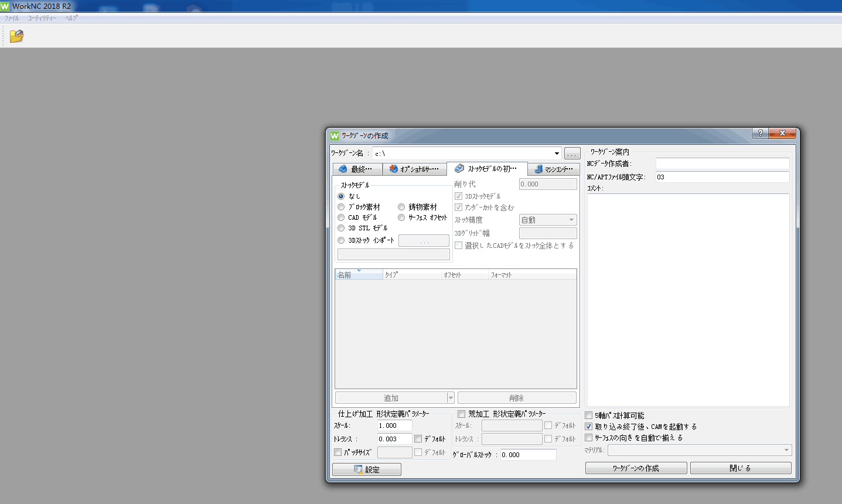This screenshot has height=504, width=842.
Task: Enable the 5軸パス計算可能 checkbox
Action: click(589, 416)
